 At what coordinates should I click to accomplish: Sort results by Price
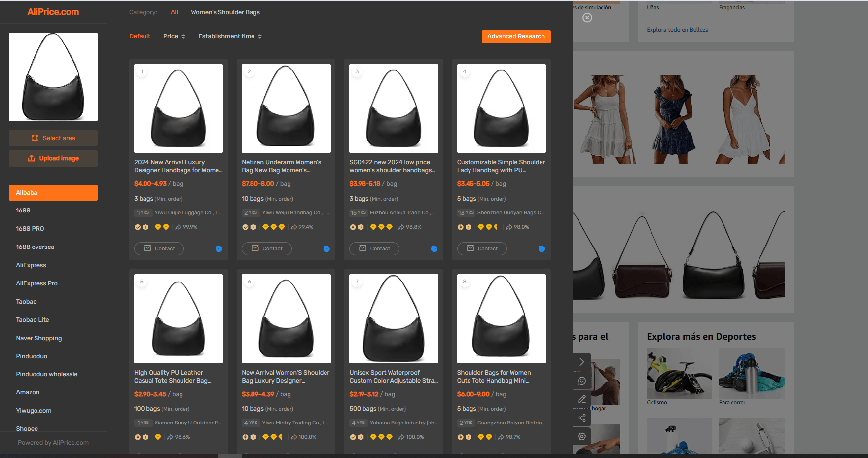point(174,36)
